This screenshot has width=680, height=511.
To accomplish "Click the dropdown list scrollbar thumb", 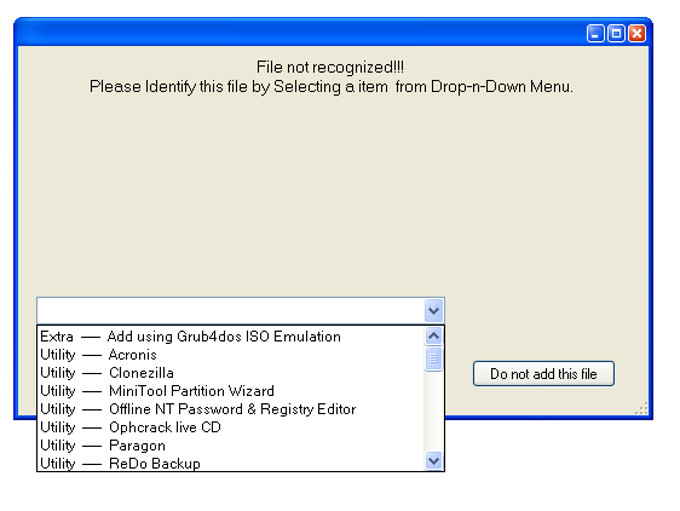I will (x=433, y=359).
